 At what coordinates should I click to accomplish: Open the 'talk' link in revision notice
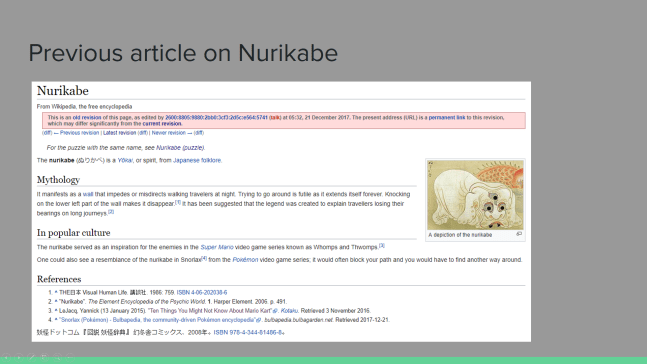(x=275, y=118)
